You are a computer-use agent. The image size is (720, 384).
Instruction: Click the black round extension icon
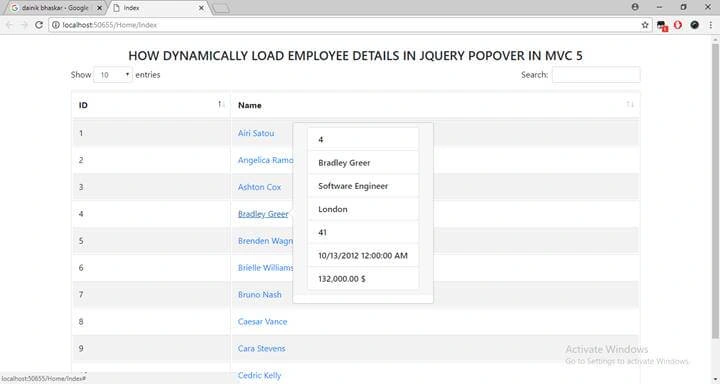[694, 25]
